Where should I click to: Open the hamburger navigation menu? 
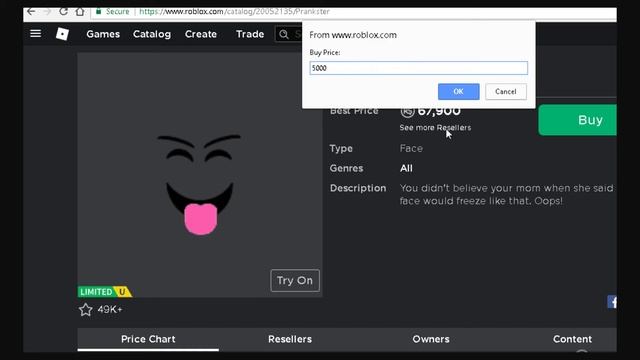pos(36,33)
